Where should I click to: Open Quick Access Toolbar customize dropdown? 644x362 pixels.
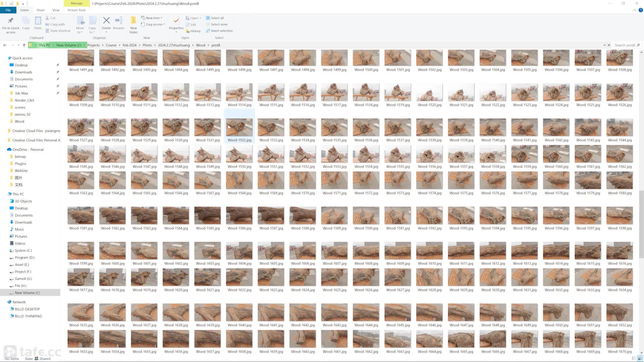23,4
